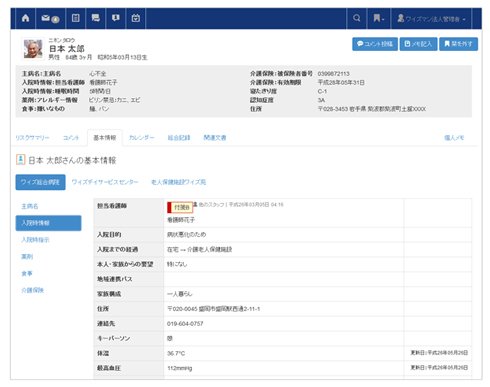Open the 食事 sidebar section
The height and width of the screenshot is (387, 490).
pos(27,273)
